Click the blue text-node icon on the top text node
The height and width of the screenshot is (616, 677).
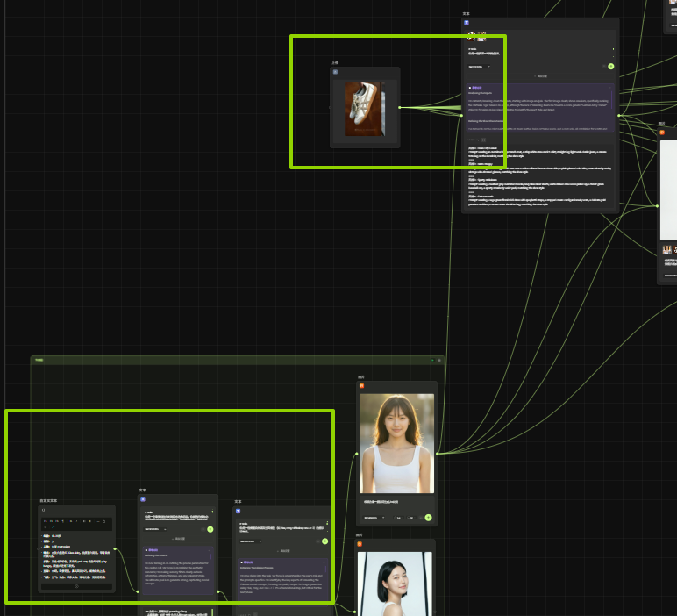467,23
